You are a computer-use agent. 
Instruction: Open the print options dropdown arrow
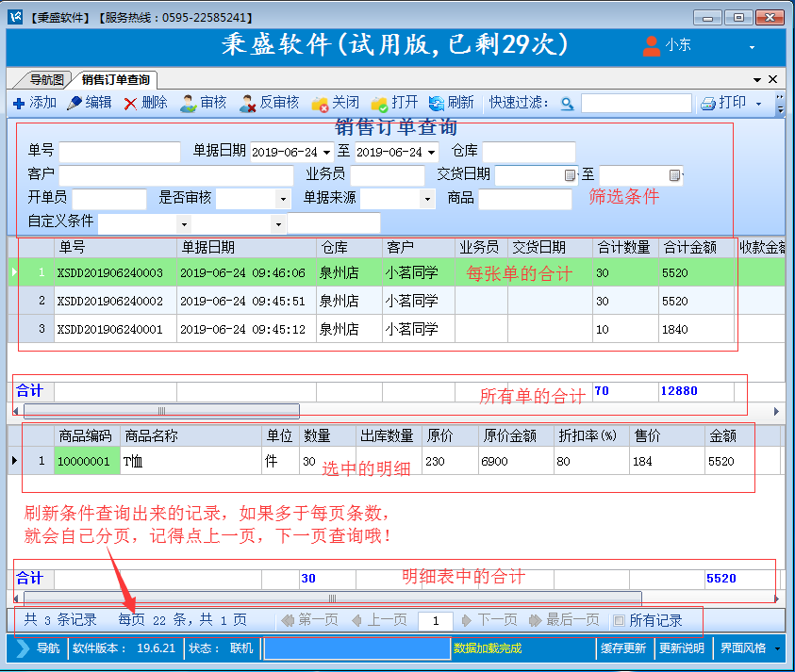pyautogui.click(x=758, y=104)
